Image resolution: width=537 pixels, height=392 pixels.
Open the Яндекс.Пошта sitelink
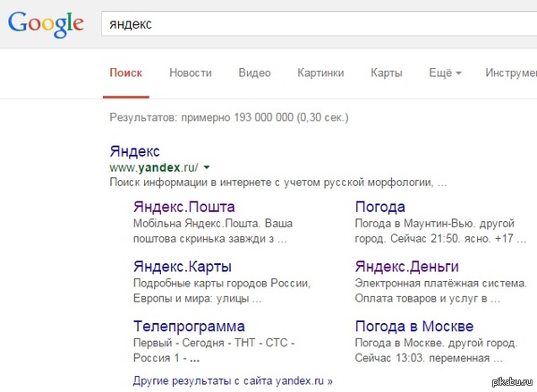[183, 207]
